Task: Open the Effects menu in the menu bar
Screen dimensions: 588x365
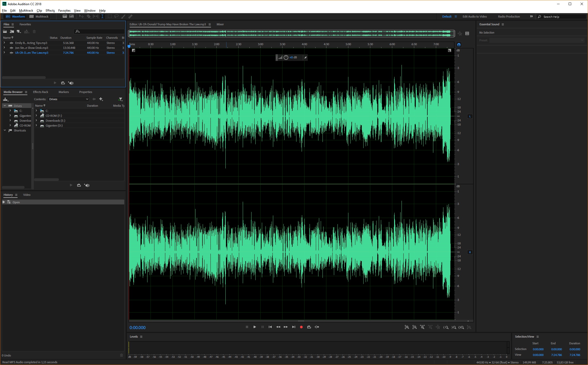Action: [50, 11]
